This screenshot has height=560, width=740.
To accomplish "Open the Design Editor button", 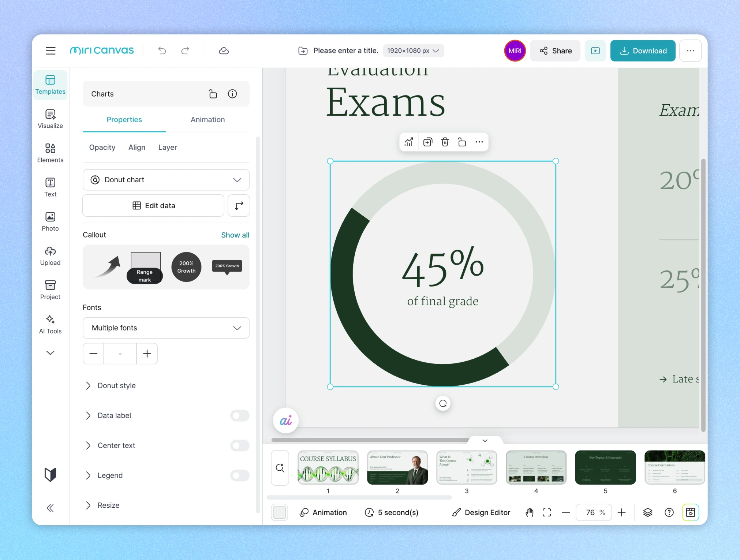I will pyautogui.click(x=481, y=512).
